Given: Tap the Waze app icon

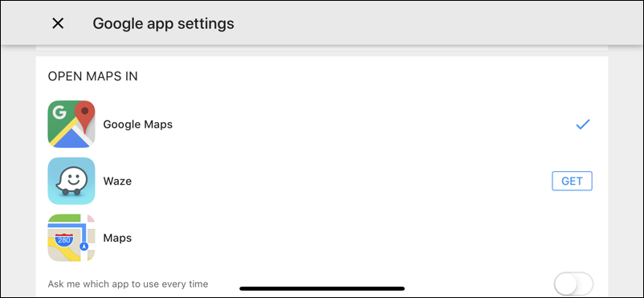Looking at the screenshot, I should (71, 181).
